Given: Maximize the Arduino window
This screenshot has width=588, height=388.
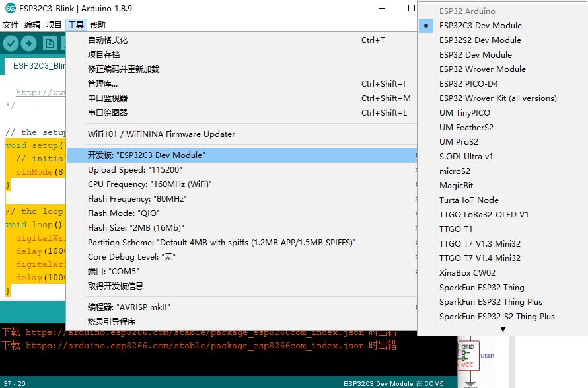Looking at the screenshot, I should click(x=412, y=8).
